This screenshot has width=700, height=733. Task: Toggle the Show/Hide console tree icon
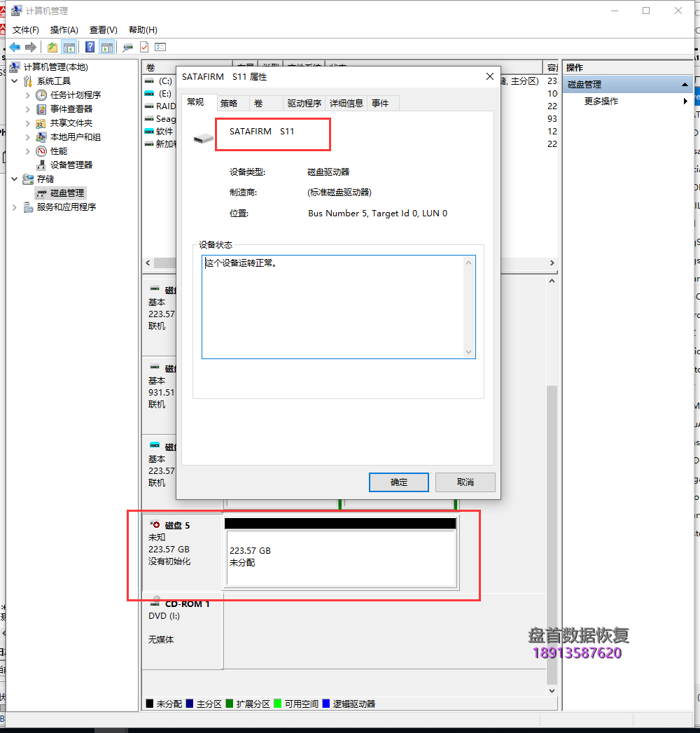point(69,47)
